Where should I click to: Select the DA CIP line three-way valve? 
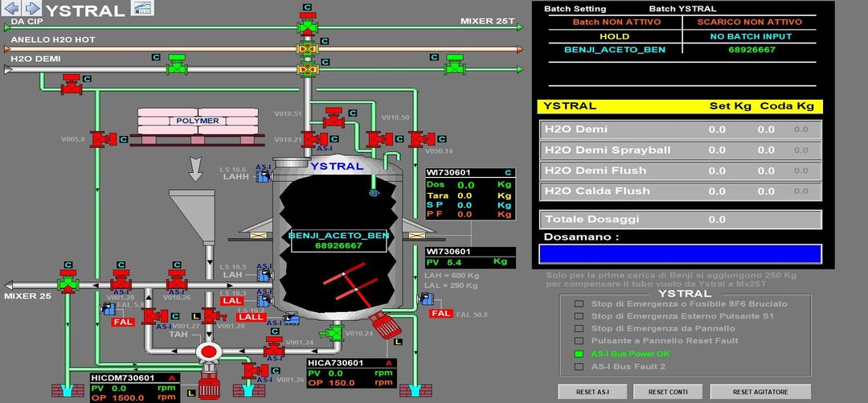tap(307, 23)
